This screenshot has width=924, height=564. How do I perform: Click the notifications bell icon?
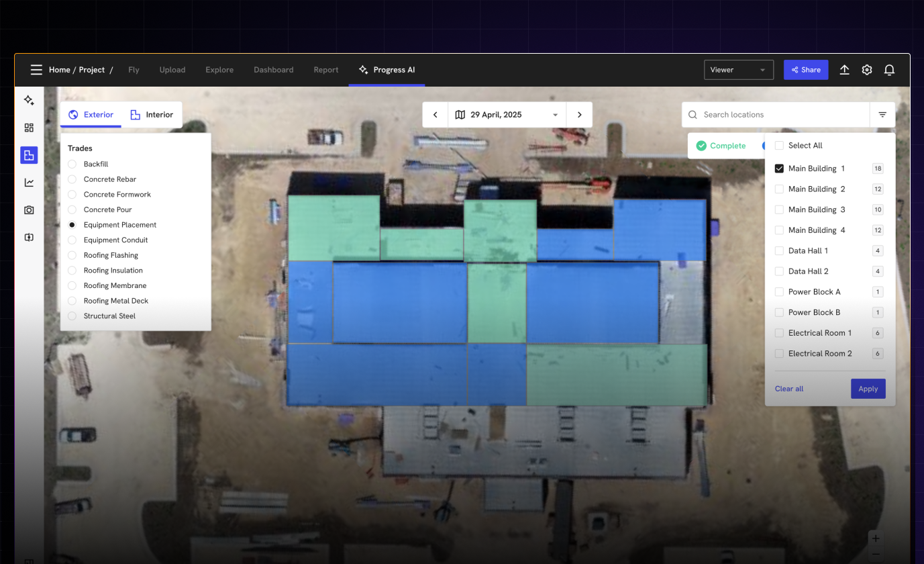click(890, 69)
